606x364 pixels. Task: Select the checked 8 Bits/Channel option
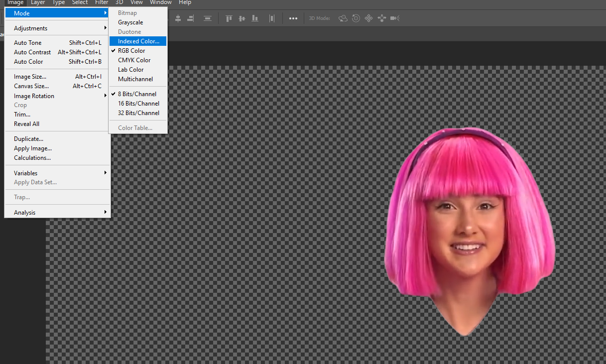(x=137, y=94)
